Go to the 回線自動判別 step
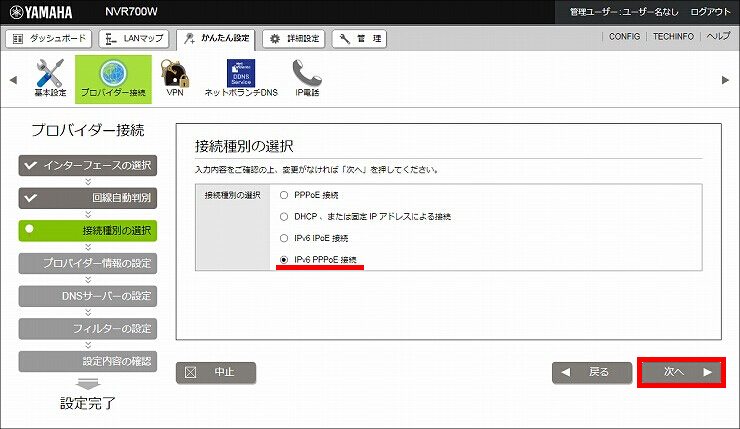The width and height of the screenshot is (740, 429). [88, 198]
